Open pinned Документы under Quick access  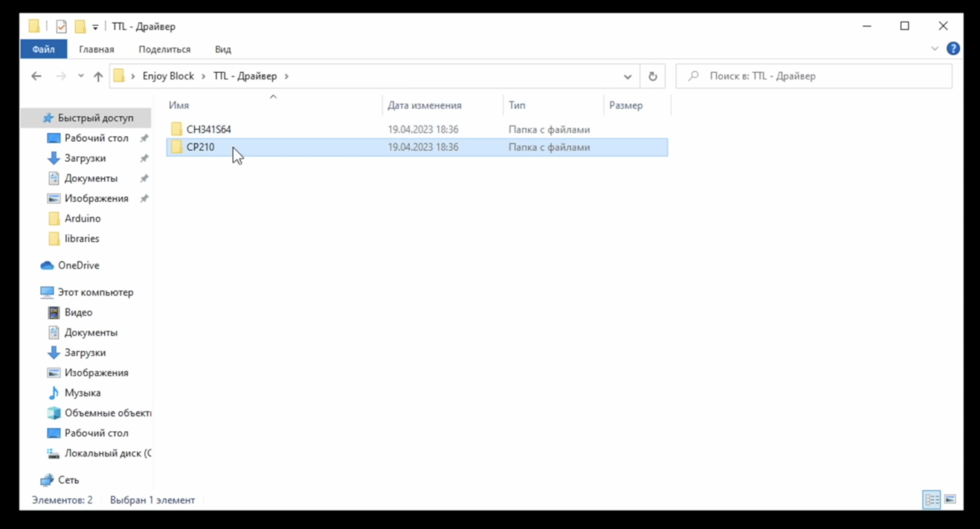point(91,178)
